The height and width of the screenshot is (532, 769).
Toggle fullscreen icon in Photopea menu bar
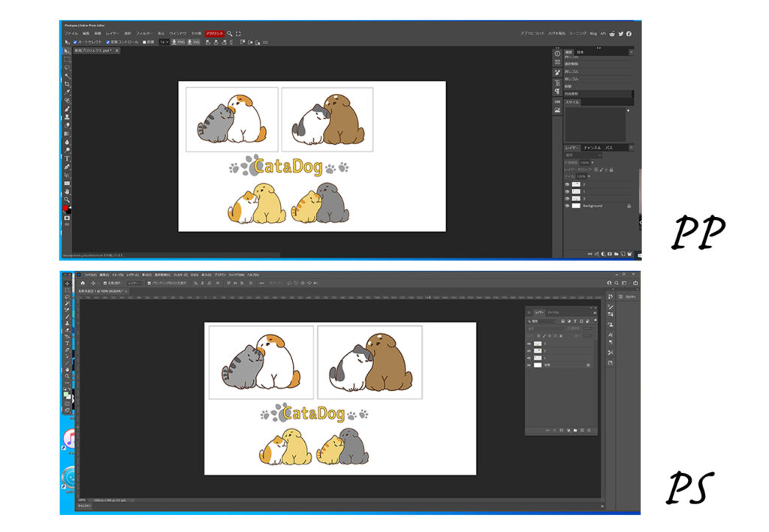tap(239, 34)
